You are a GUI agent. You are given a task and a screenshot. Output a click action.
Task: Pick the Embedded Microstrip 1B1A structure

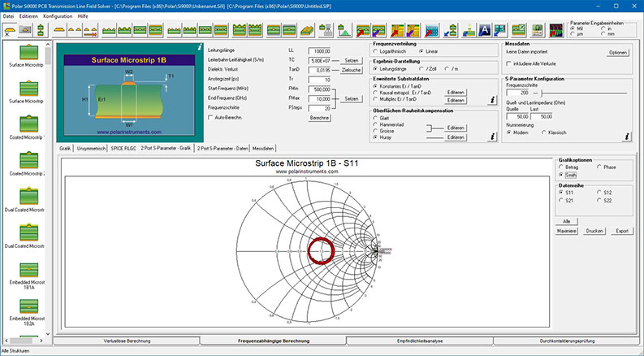(x=27, y=269)
